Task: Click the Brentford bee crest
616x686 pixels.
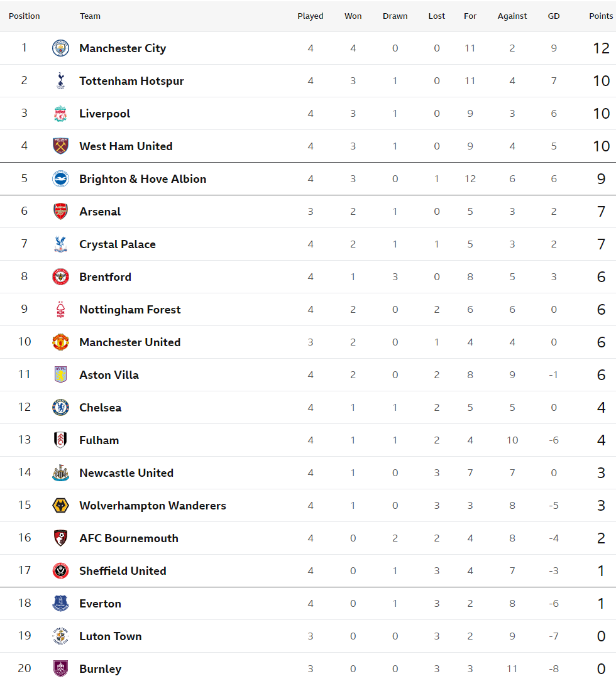Action: tap(60, 277)
